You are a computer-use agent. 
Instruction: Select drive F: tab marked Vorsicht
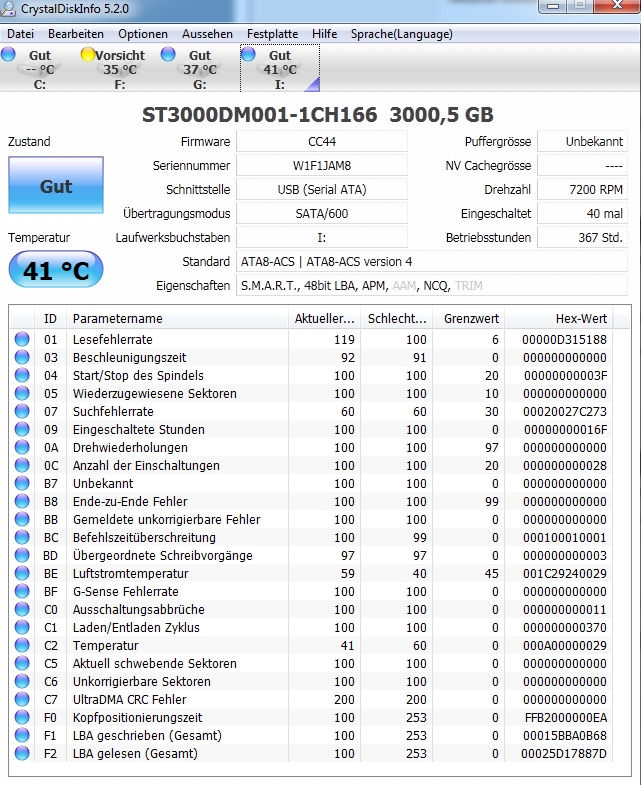pos(120,69)
